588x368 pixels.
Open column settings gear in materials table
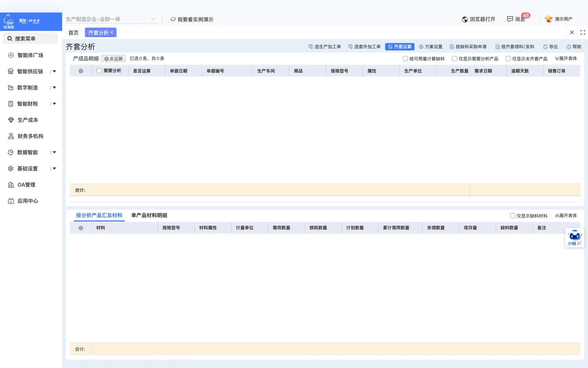[81, 228]
